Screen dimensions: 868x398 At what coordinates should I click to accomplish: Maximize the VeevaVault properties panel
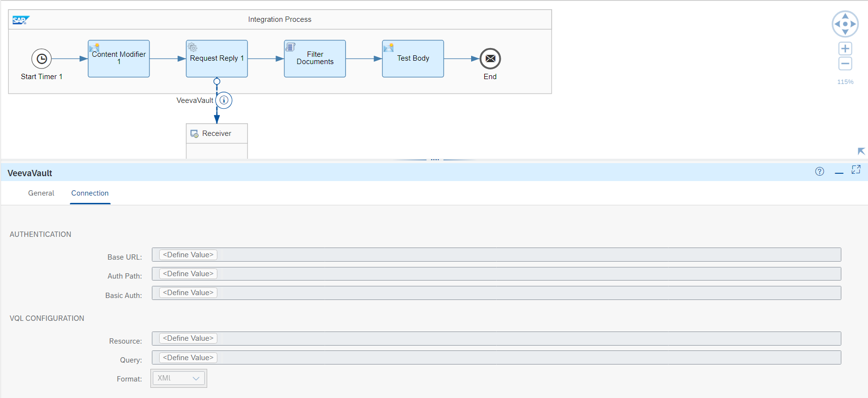[856, 169]
